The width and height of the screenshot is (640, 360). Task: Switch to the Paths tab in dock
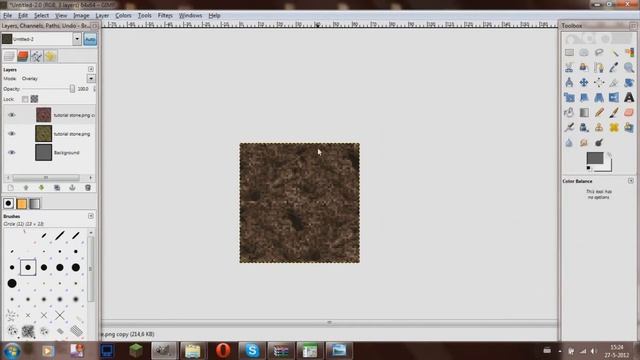[x=37, y=56]
